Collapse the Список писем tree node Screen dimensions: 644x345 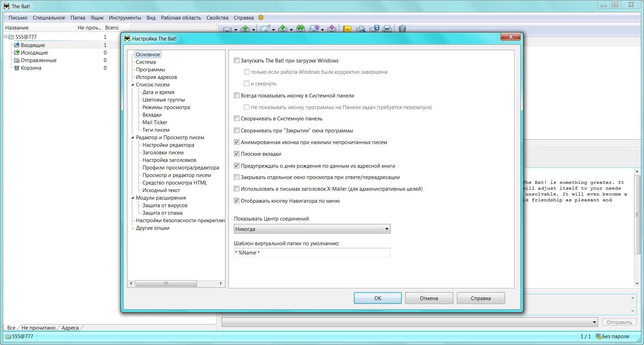[x=133, y=85]
